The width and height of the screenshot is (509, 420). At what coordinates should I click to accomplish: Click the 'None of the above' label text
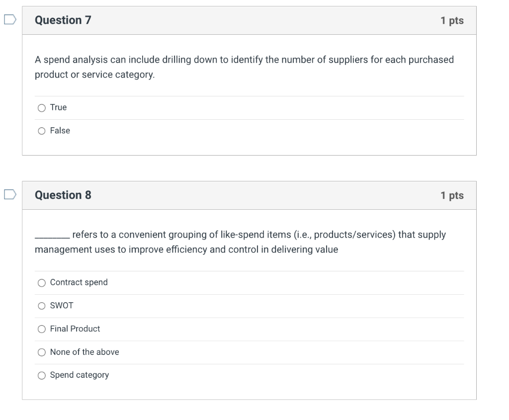coord(85,352)
